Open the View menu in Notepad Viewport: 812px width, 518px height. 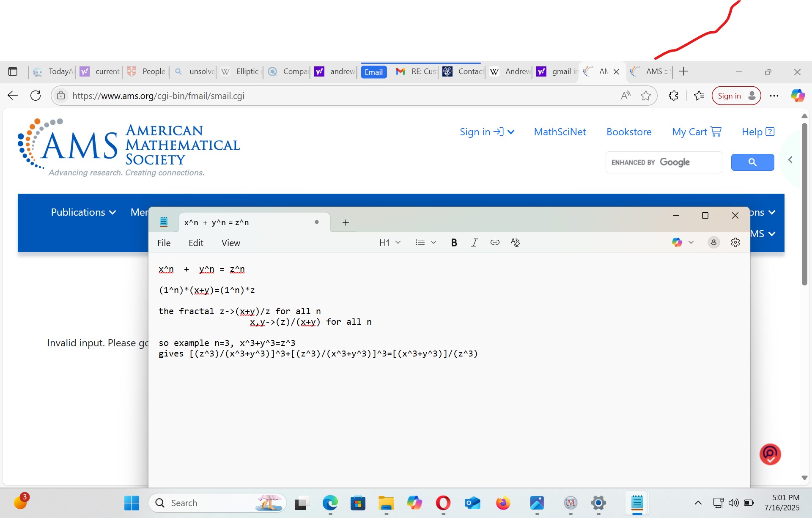[230, 243]
